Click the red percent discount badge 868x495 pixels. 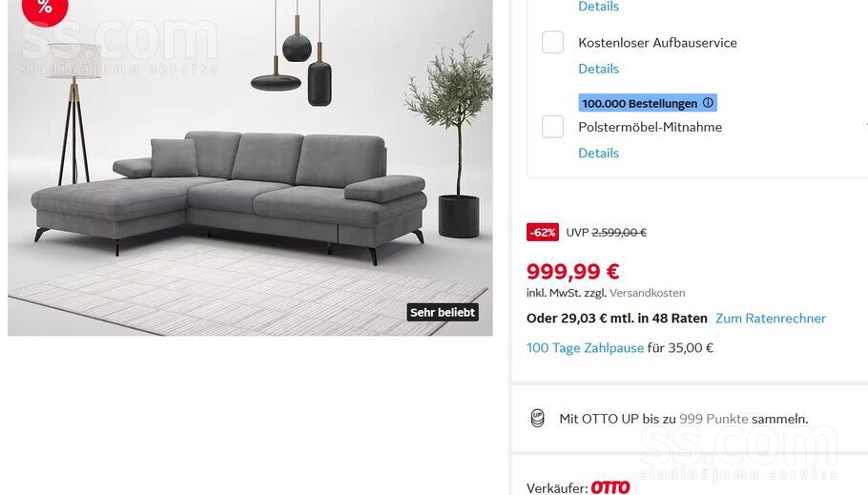[45, 9]
